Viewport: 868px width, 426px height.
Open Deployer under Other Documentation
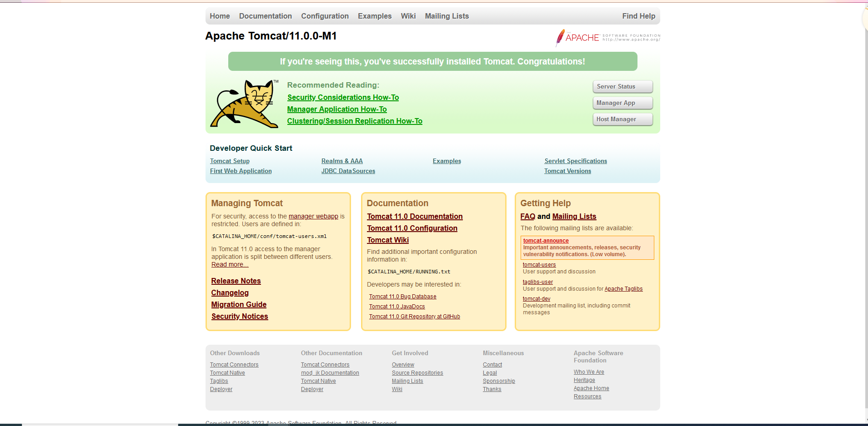(x=312, y=389)
